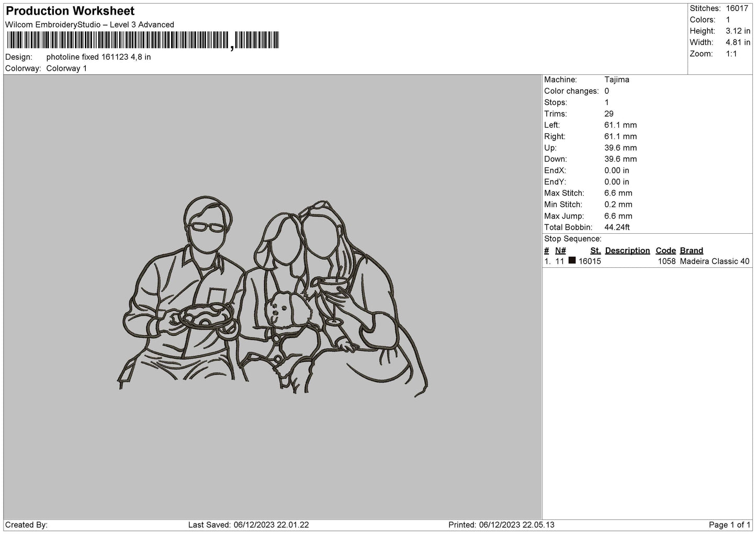The height and width of the screenshot is (534, 756).
Task: Click the dark thread color swatch in row 1
Action: click(572, 260)
